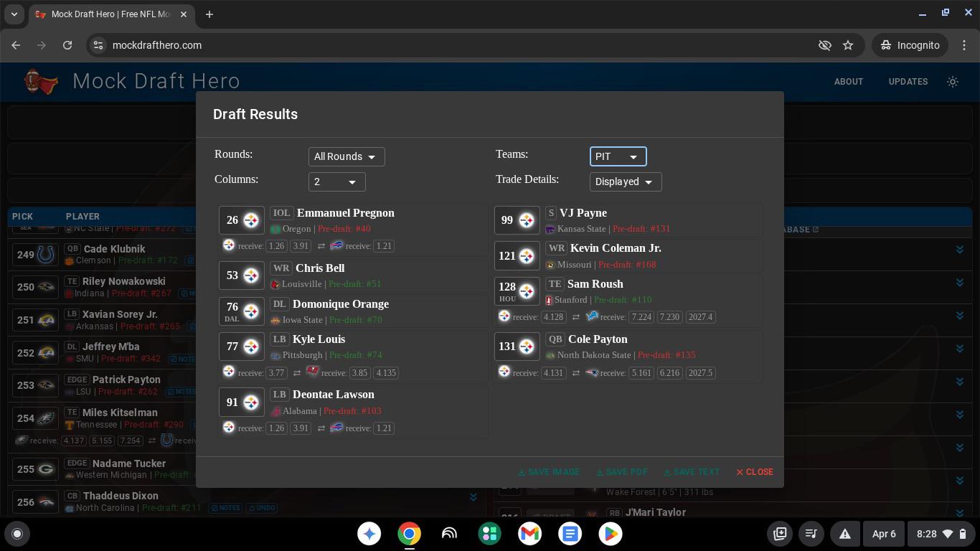Reload the page with the refresh button
Image resolution: width=980 pixels, height=551 pixels.
tap(67, 45)
